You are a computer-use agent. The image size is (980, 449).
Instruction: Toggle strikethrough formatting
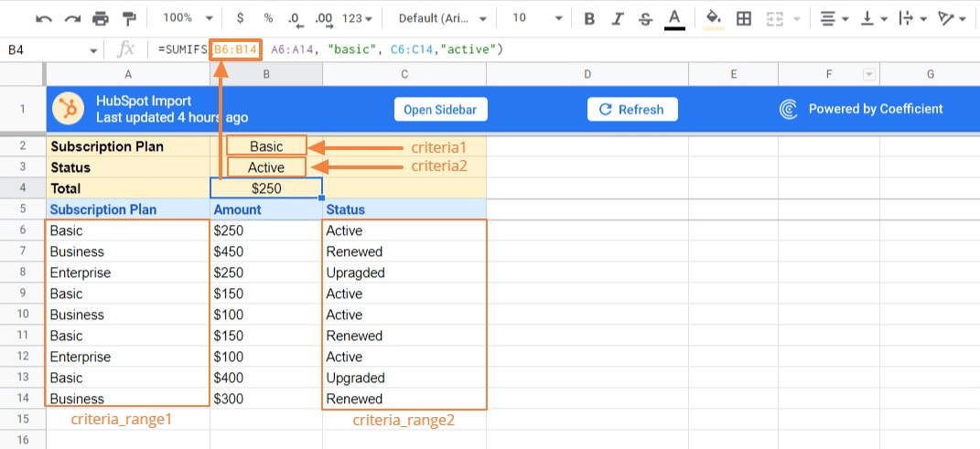point(646,18)
